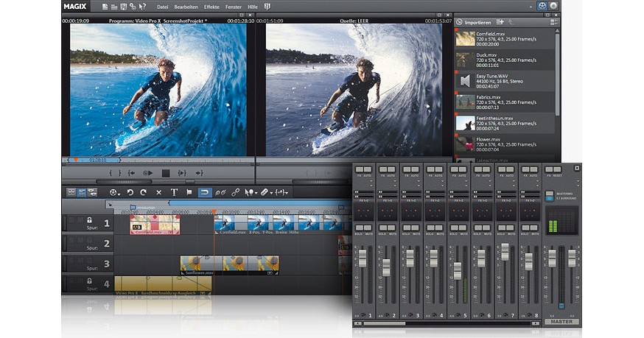Image resolution: width=644 pixels, height=338 pixels.
Task: Toggle the lock on track 1
Action: click(x=89, y=220)
